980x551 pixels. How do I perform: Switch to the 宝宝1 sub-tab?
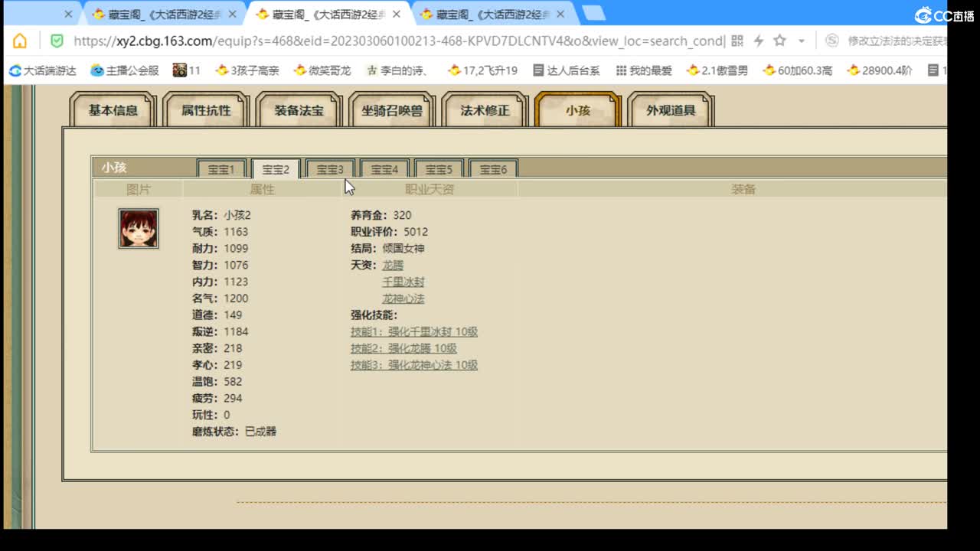[x=221, y=169]
